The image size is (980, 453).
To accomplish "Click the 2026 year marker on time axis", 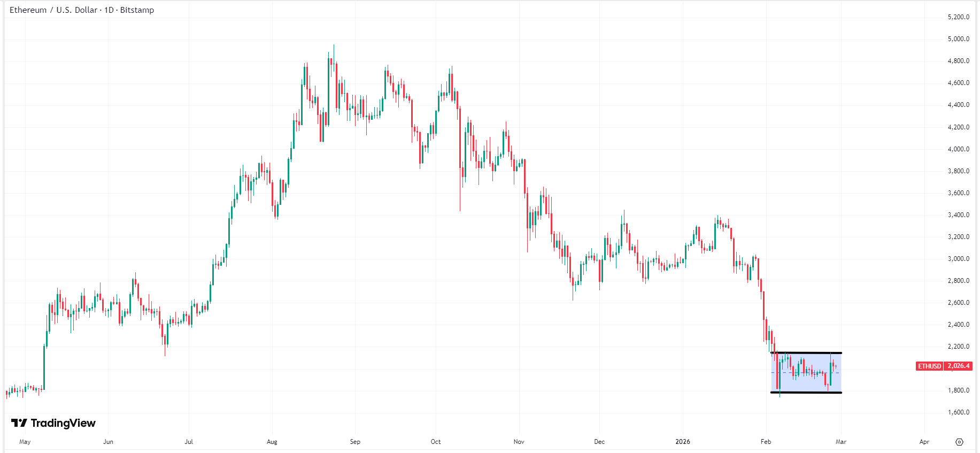I will click(x=683, y=442).
